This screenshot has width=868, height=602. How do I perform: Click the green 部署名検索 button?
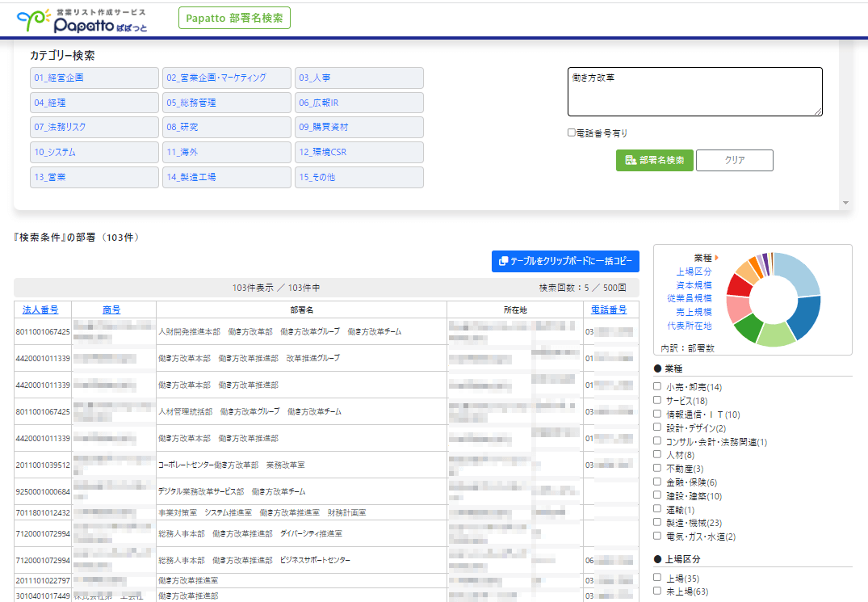tap(654, 160)
